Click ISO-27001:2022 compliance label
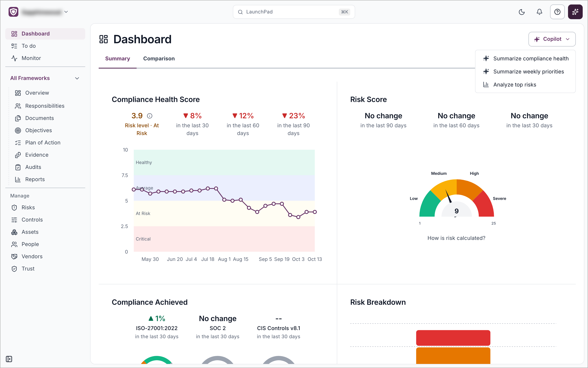The height and width of the screenshot is (368, 588). pyautogui.click(x=157, y=328)
